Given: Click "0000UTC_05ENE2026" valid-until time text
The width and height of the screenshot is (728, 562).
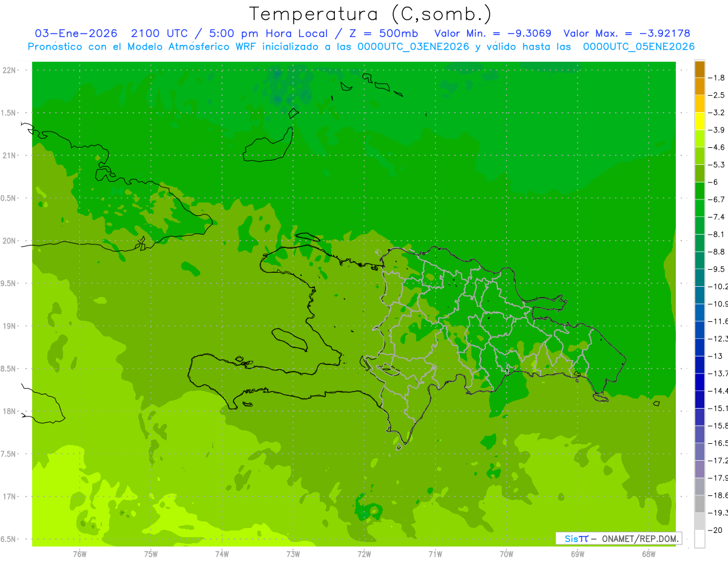Looking at the screenshot, I should click(639, 47).
